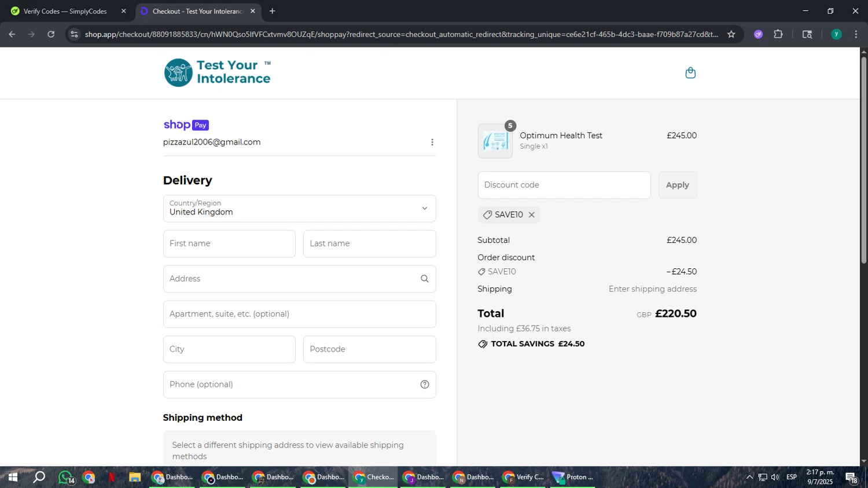Click the phone field help question icon

(424, 385)
